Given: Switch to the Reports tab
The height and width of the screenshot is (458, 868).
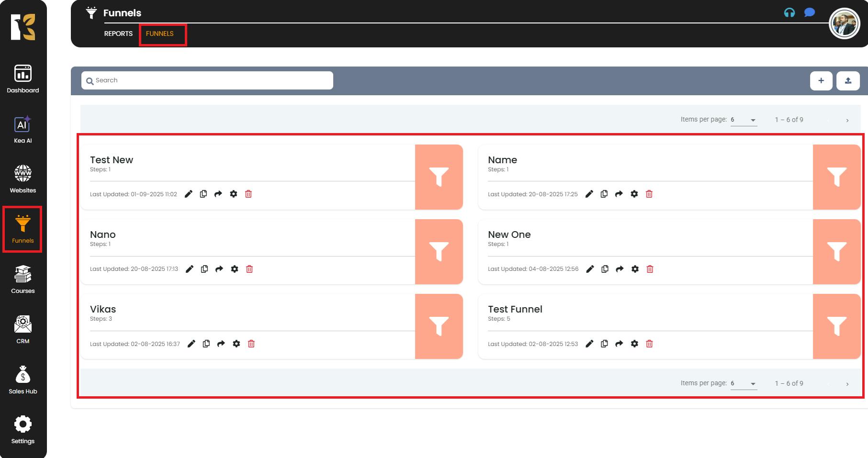Looking at the screenshot, I should point(118,34).
